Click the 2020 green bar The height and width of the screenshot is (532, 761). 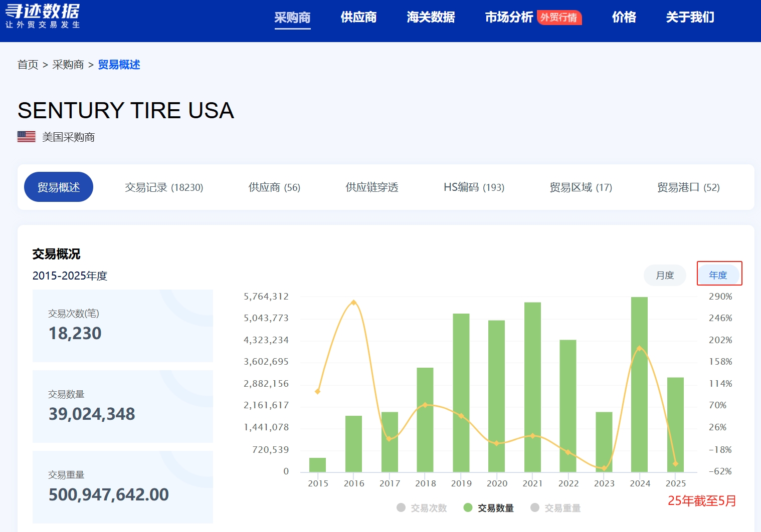click(497, 396)
